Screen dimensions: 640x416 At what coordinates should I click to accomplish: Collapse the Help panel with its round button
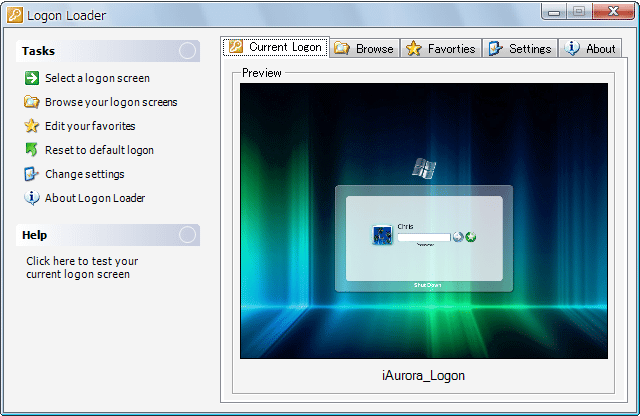click(187, 235)
